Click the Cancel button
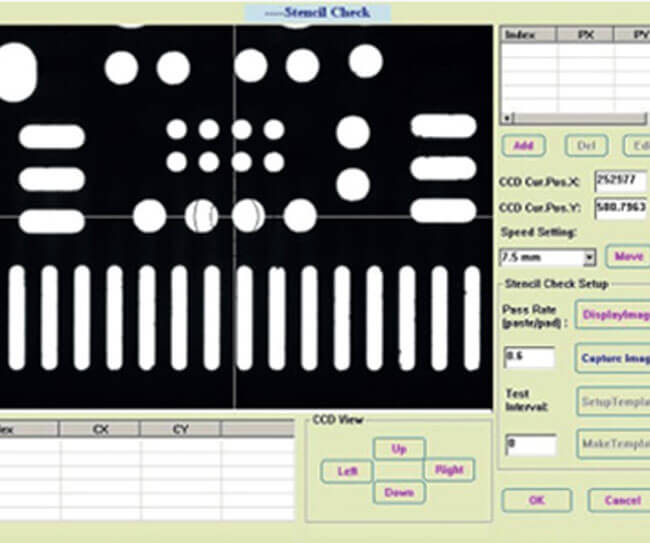The image size is (650, 543). (x=620, y=500)
